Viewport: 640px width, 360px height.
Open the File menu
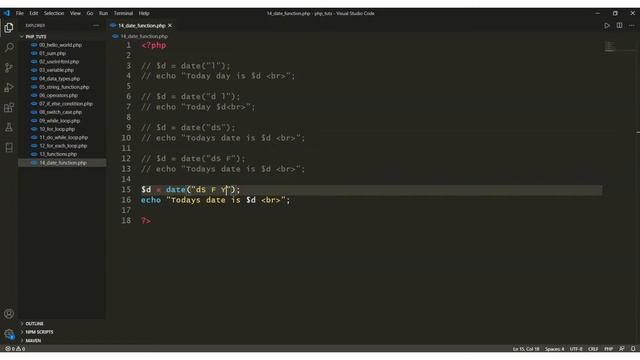(20, 13)
